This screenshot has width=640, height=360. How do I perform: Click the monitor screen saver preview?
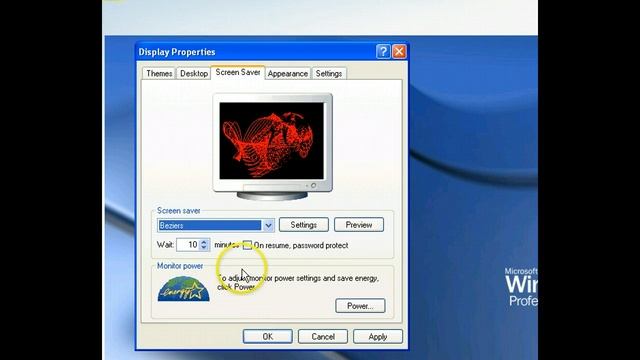tap(272, 141)
